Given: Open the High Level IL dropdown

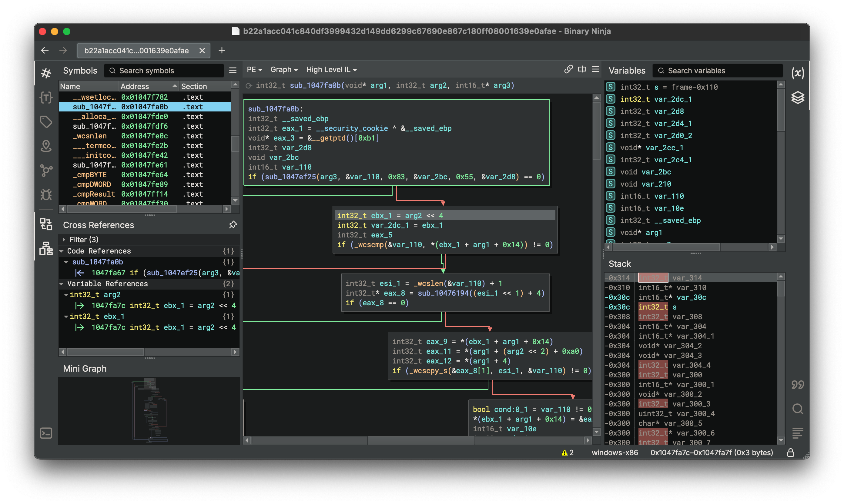Looking at the screenshot, I should [x=331, y=70].
